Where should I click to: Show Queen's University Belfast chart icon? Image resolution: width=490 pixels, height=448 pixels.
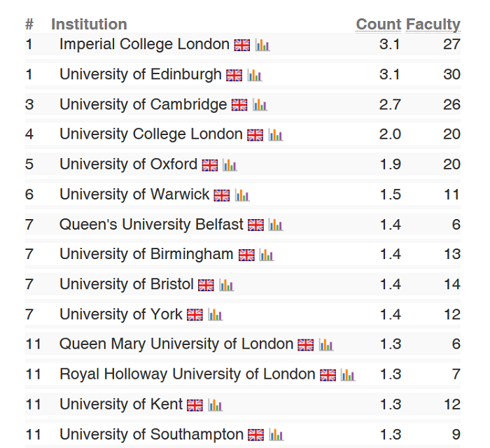[x=276, y=225]
